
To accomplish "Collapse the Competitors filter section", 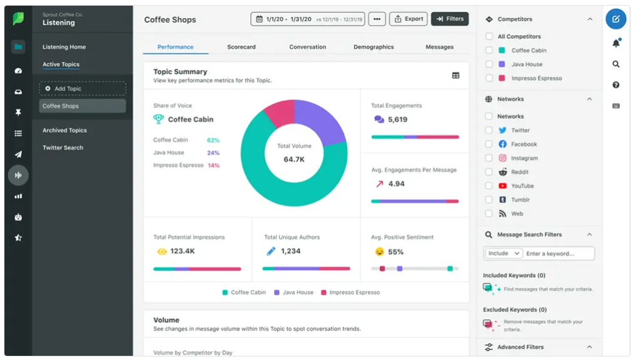I will click(x=590, y=19).
